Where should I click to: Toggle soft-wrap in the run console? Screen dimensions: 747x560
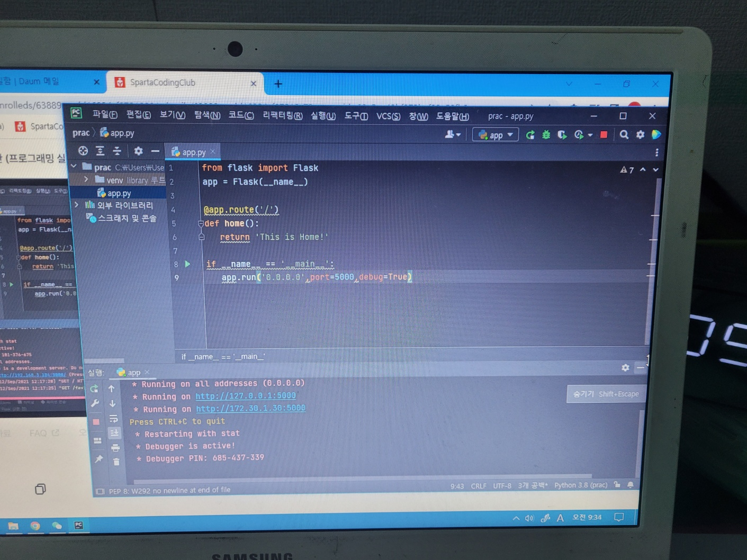pyautogui.click(x=113, y=419)
